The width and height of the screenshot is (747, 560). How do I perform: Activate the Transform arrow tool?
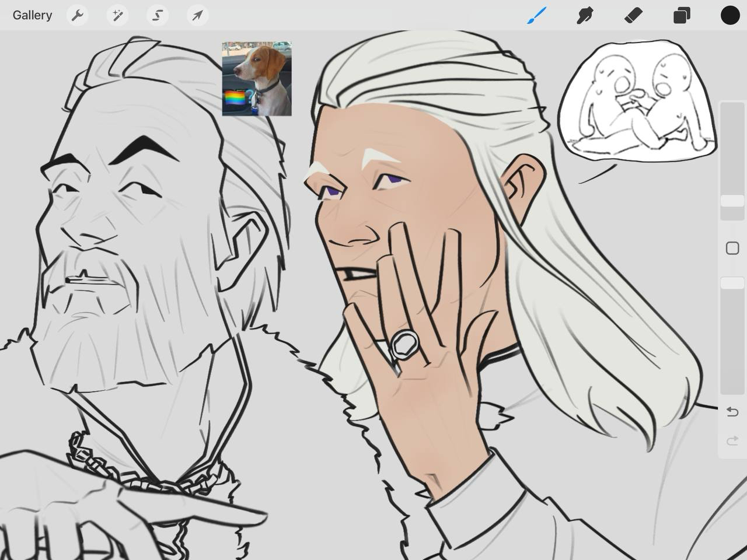pyautogui.click(x=197, y=15)
